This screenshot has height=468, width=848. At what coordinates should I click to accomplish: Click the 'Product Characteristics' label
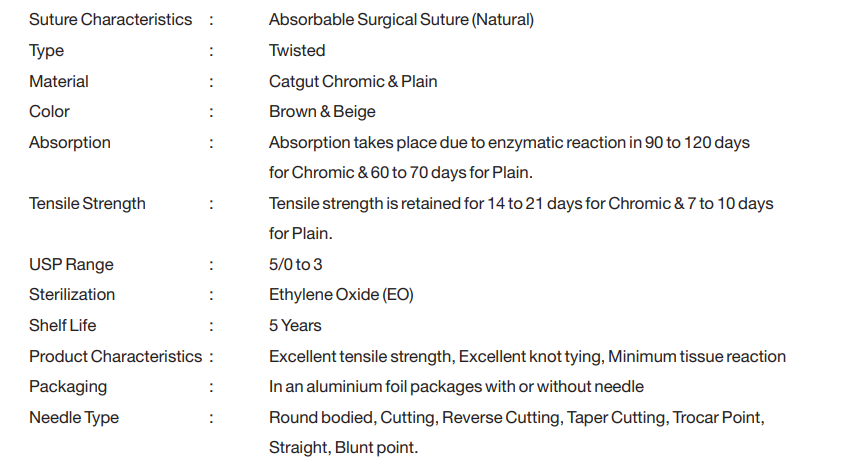coord(115,357)
